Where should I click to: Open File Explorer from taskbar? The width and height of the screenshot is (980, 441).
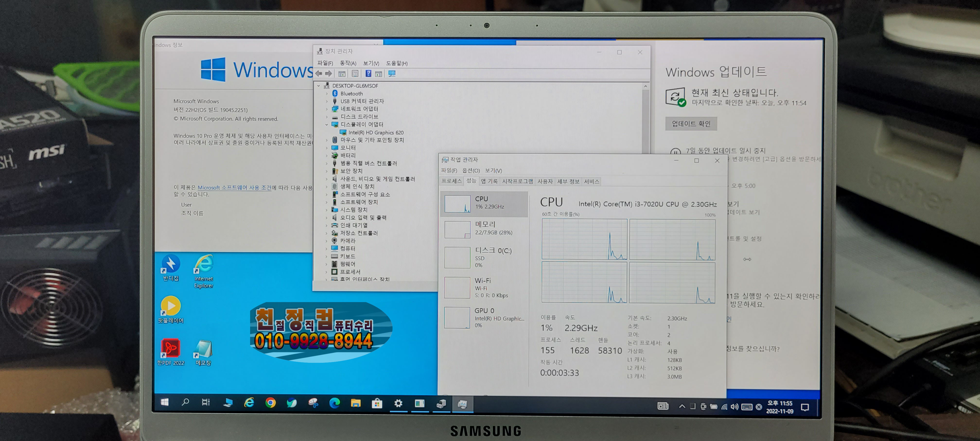click(x=356, y=403)
